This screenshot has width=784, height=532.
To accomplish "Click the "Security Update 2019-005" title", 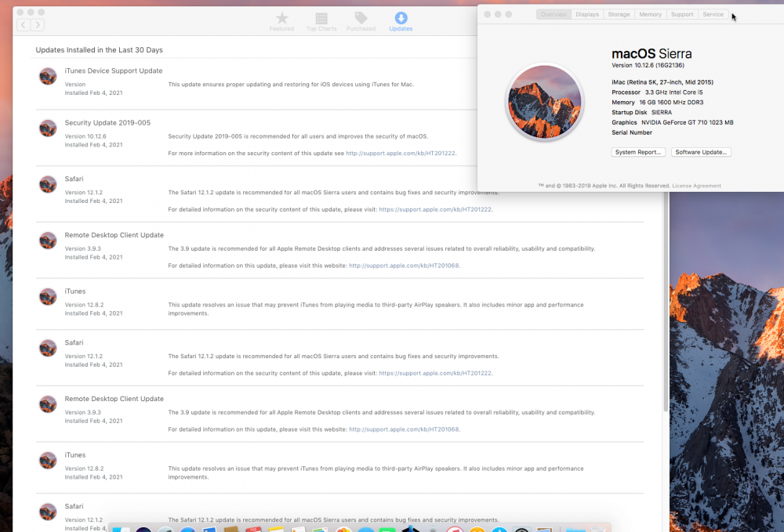I will click(107, 123).
